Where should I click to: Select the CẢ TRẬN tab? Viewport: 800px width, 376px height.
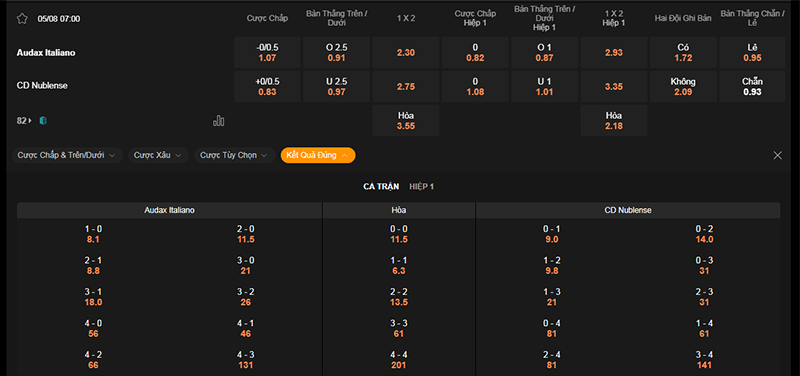pyautogui.click(x=381, y=187)
